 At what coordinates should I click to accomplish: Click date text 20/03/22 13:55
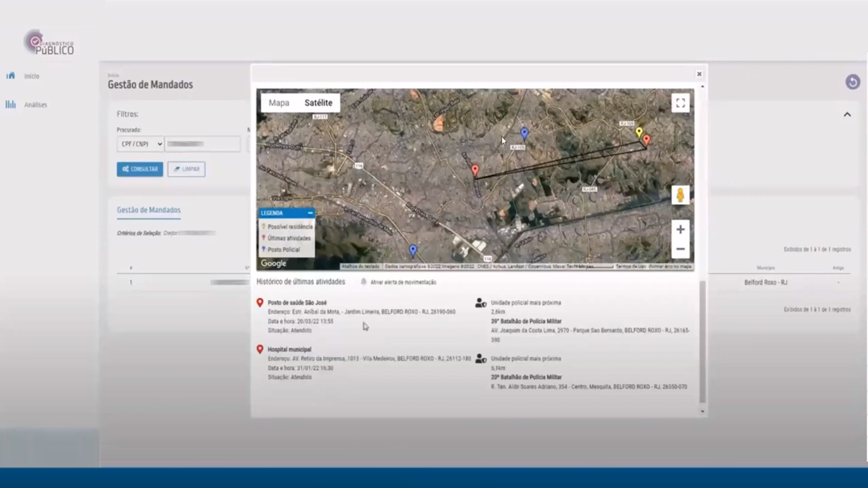coord(315,321)
